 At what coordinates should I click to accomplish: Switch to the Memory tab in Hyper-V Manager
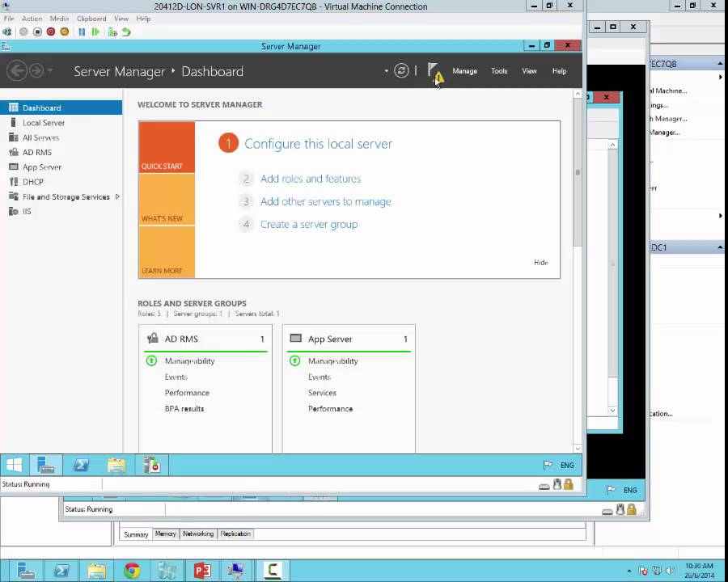[165, 533]
